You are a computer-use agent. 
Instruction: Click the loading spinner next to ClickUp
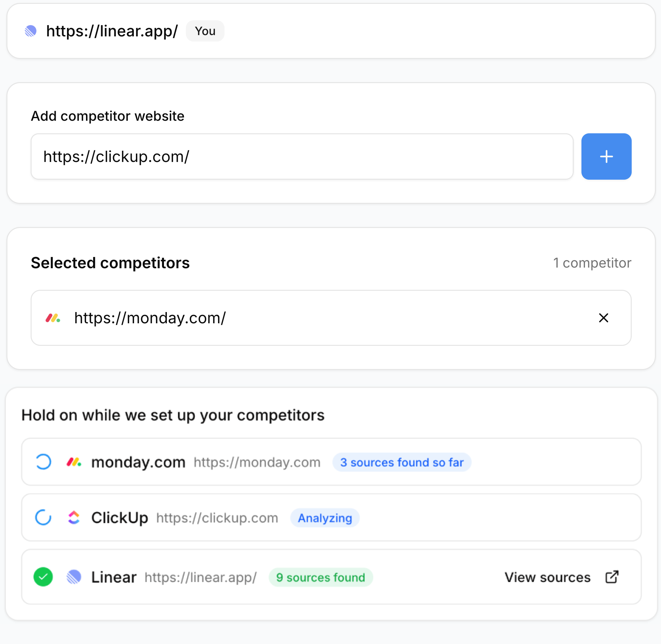43,517
